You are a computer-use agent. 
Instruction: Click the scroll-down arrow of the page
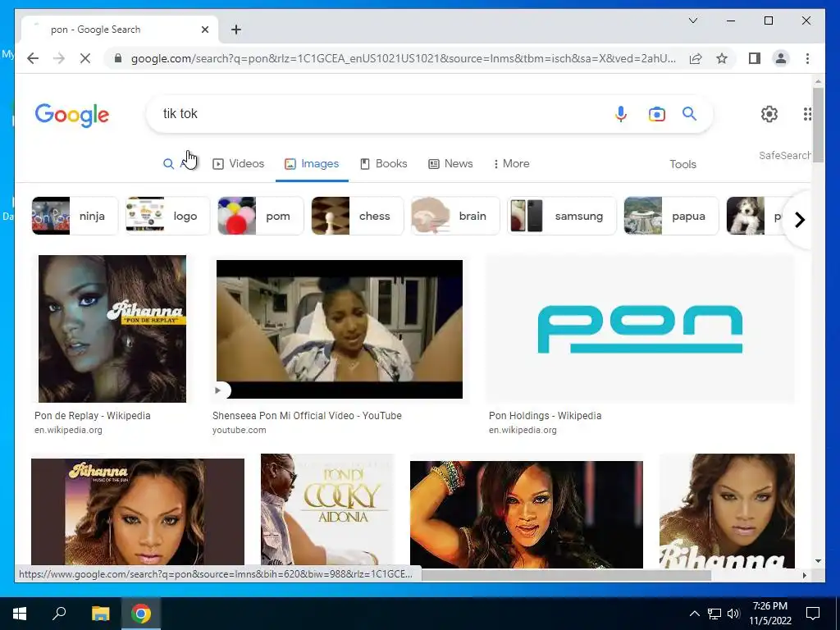coord(818,561)
